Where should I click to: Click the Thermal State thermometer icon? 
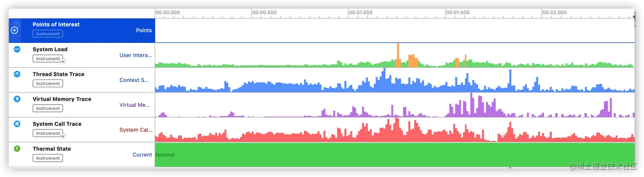click(17, 149)
